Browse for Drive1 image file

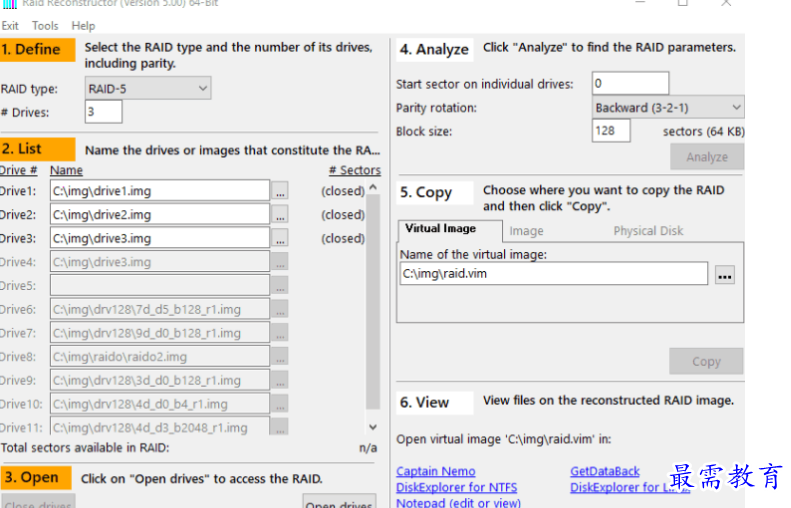pos(280,191)
